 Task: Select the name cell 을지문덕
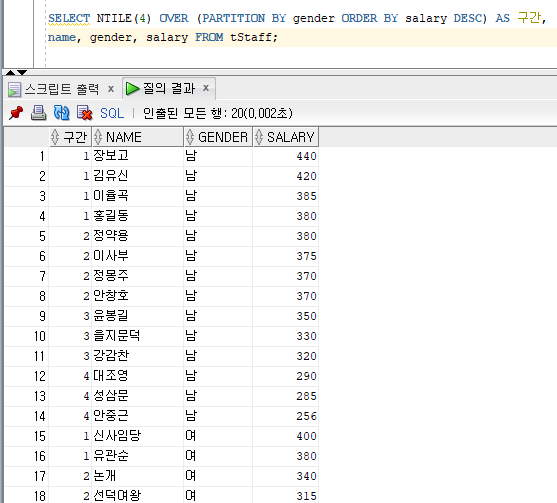coord(138,335)
